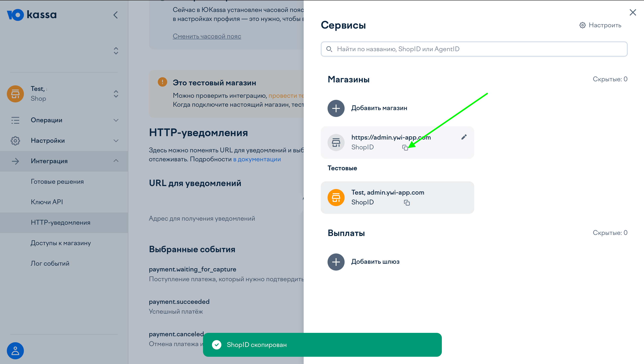The height and width of the screenshot is (364, 644).
Task: Click the search magnifier in Сервисы panel
Action: pyautogui.click(x=329, y=49)
